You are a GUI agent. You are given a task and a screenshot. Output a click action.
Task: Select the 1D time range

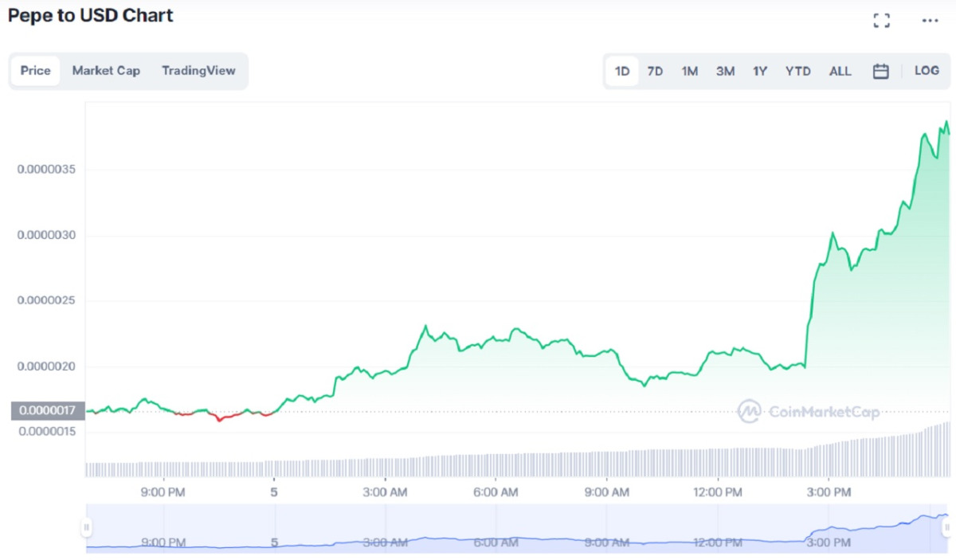click(x=622, y=71)
